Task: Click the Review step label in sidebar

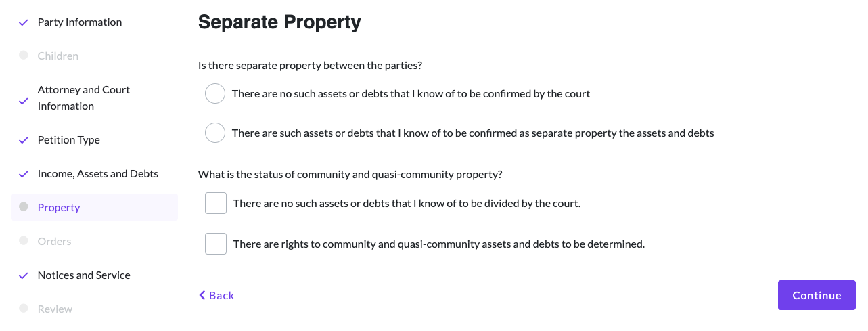Action: pyautogui.click(x=55, y=309)
